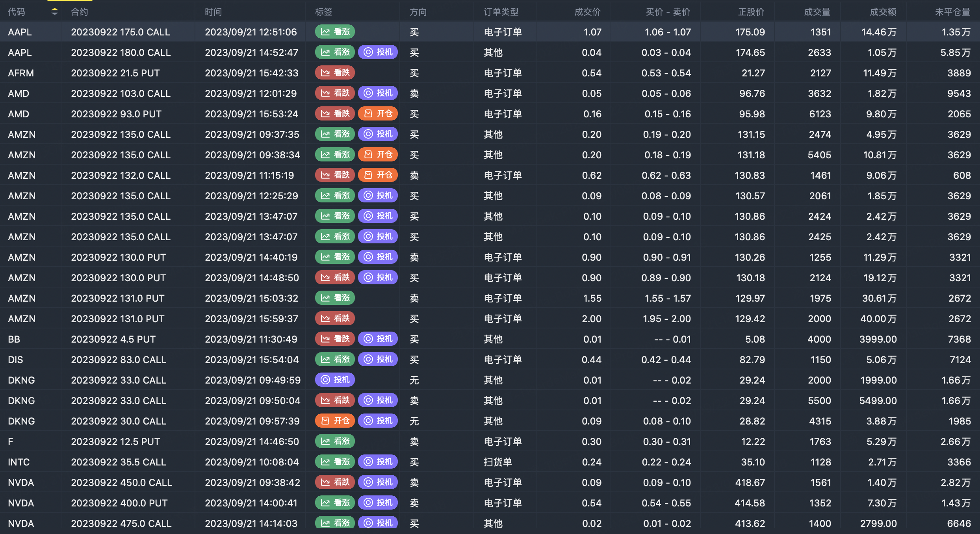Click the 标签 column header
The width and height of the screenshot is (980, 534).
pos(324,12)
